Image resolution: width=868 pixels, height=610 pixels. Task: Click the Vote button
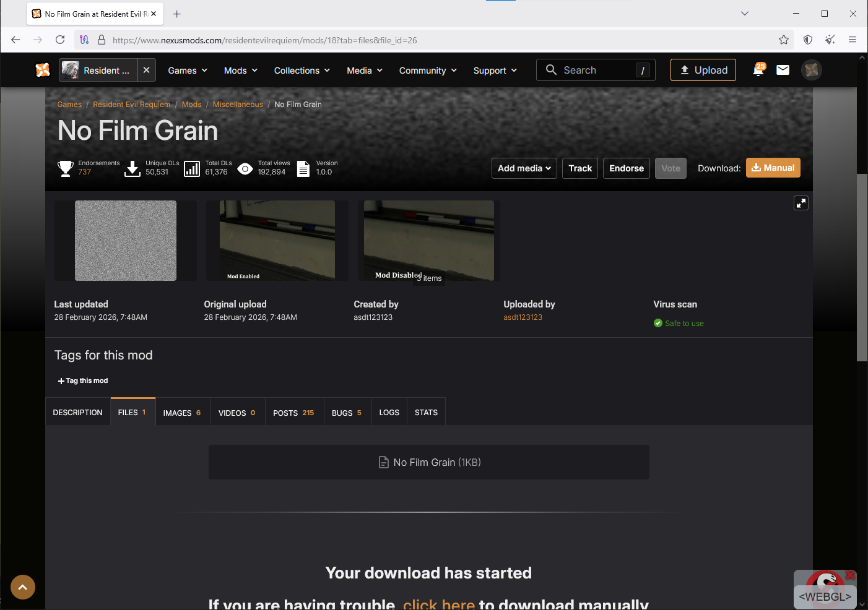671,168
